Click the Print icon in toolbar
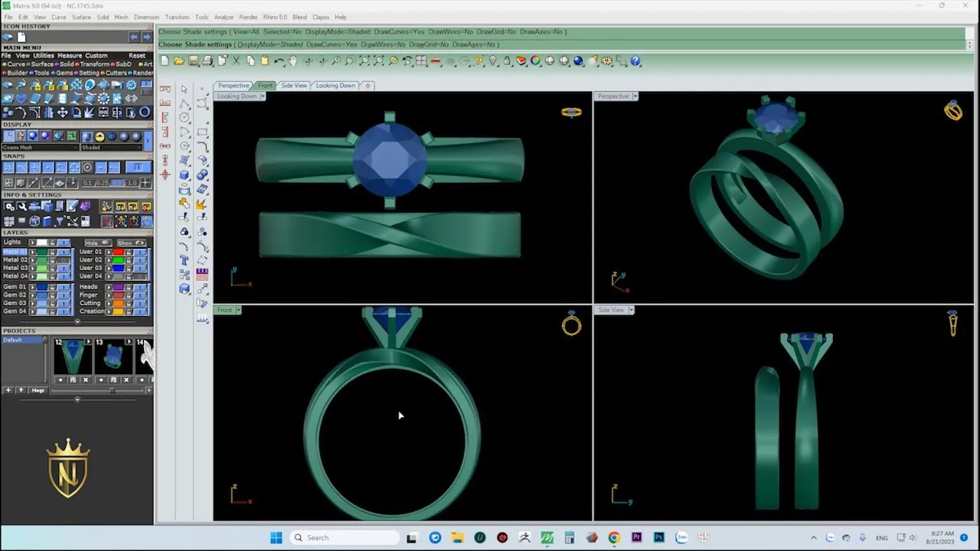This screenshot has width=980, height=551. click(x=207, y=61)
